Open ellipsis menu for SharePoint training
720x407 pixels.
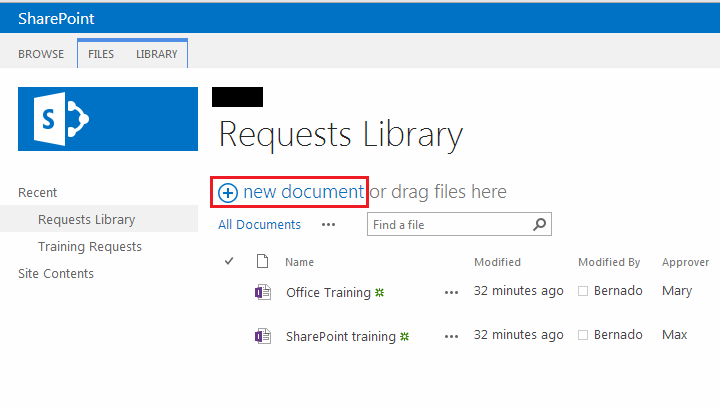tap(451, 337)
